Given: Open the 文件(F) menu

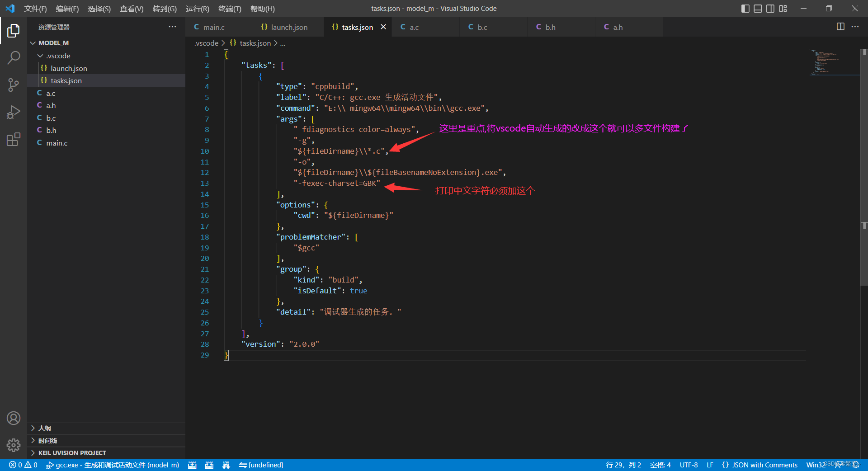Looking at the screenshot, I should [x=35, y=9].
